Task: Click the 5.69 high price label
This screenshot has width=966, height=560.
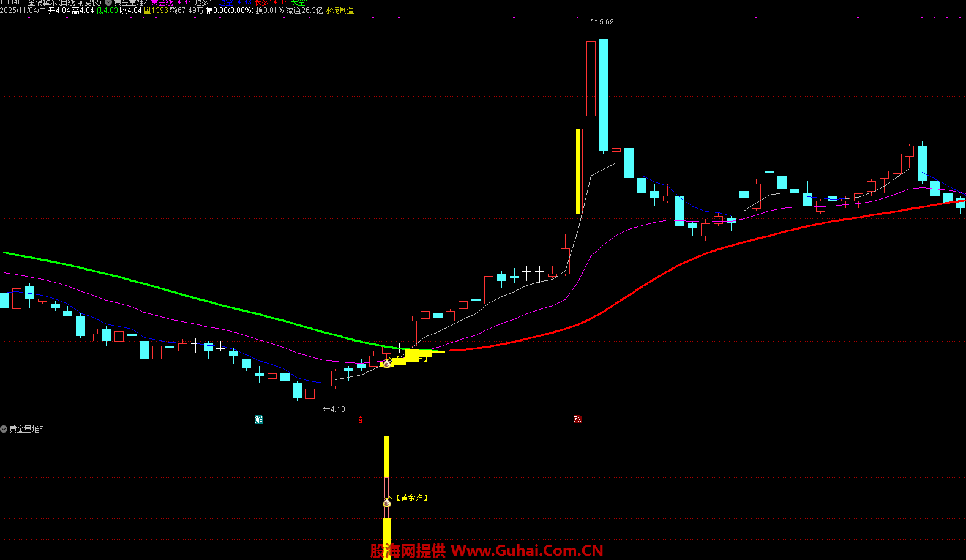Action: [606, 22]
